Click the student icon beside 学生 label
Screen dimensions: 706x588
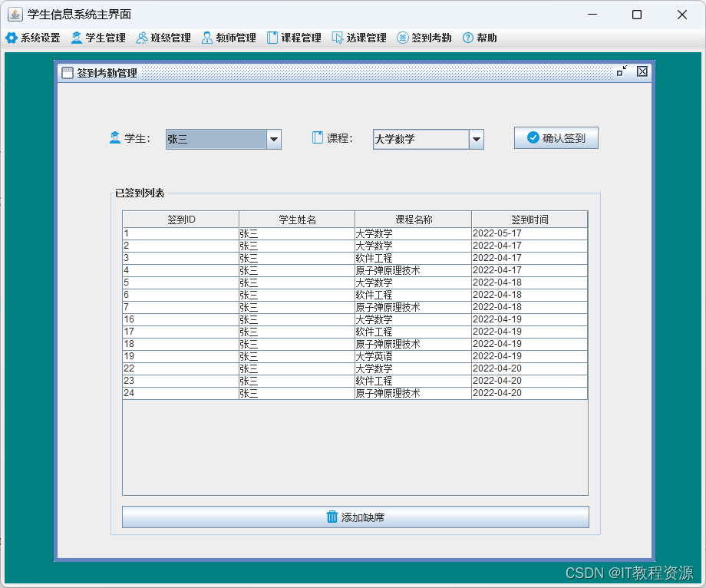pyautogui.click(x=115, y=137)
